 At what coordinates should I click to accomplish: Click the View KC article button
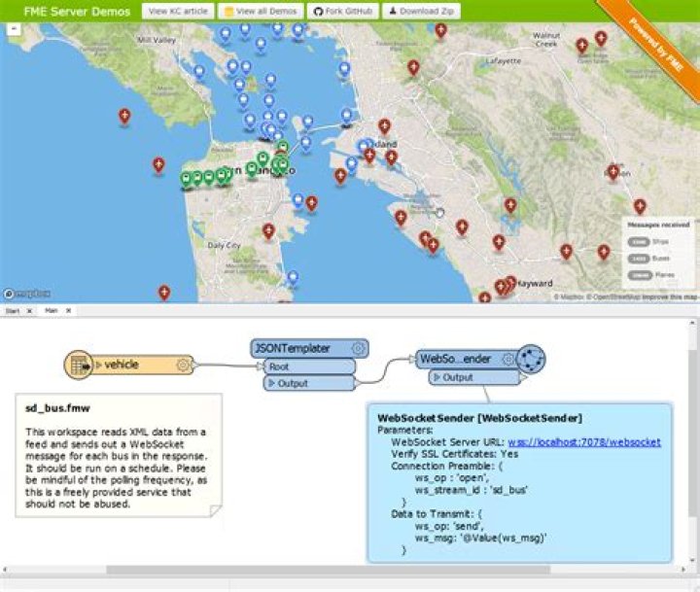coord(177,11)
